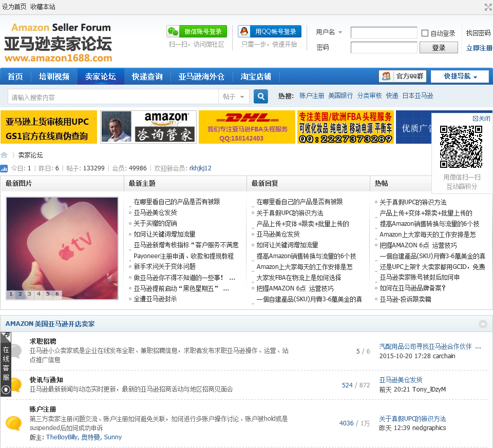Focus the 请输入搜索内容 search box
This screenshot has width=493, height=448.
click(113, 97)
